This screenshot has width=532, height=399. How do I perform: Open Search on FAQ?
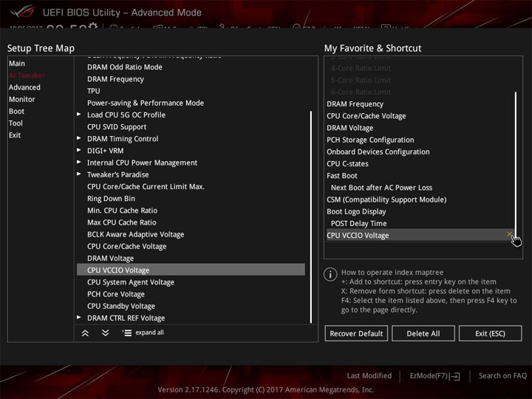click(x=502, y=375)
